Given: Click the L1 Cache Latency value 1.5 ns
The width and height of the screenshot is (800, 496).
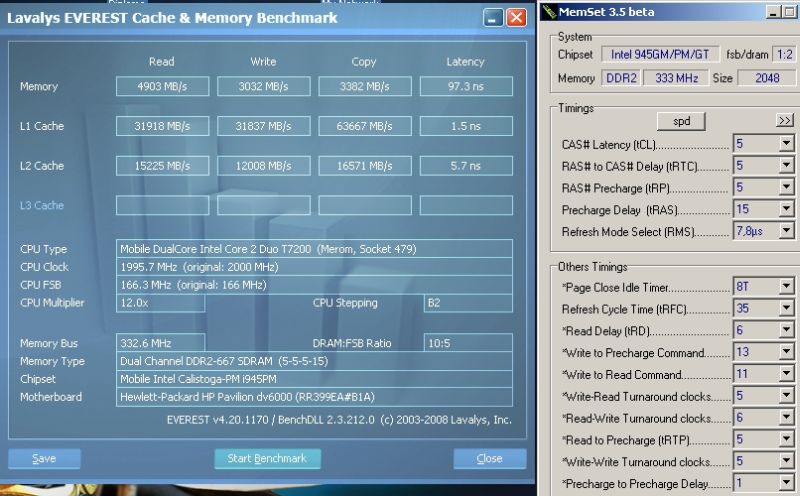Looking at the screenshot, I should coord(466,126).
